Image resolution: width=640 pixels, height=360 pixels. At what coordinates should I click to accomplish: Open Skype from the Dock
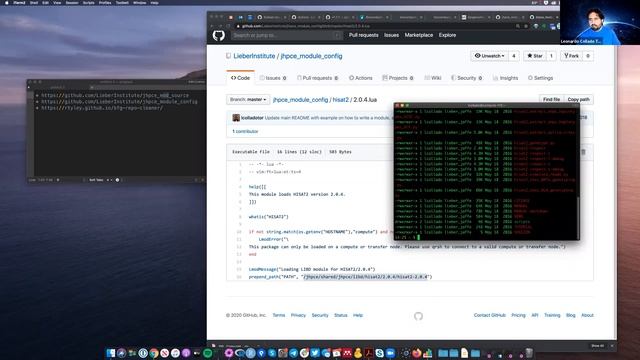point(380,353)
